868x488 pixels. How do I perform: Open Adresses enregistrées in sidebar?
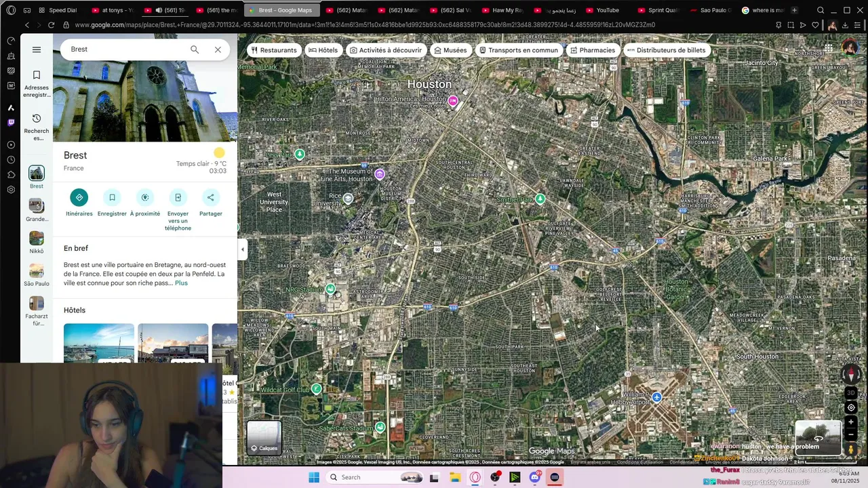pyautogui.click(x=37, y=84)
